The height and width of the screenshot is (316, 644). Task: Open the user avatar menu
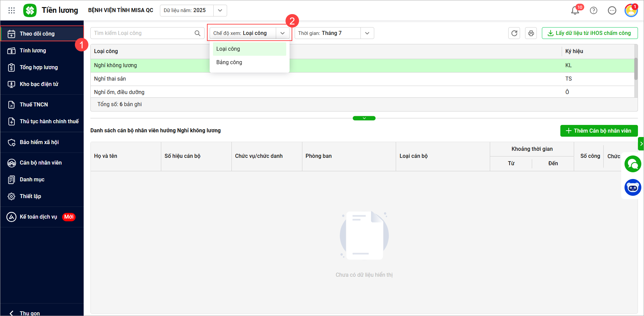click(x=631, y=10)
